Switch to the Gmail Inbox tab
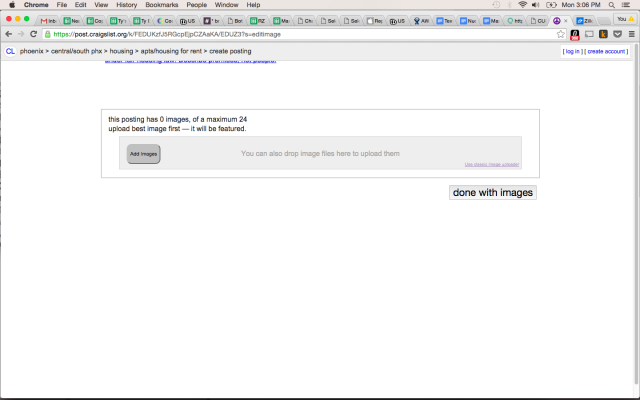The image size is (640, 400). [49, 20]
